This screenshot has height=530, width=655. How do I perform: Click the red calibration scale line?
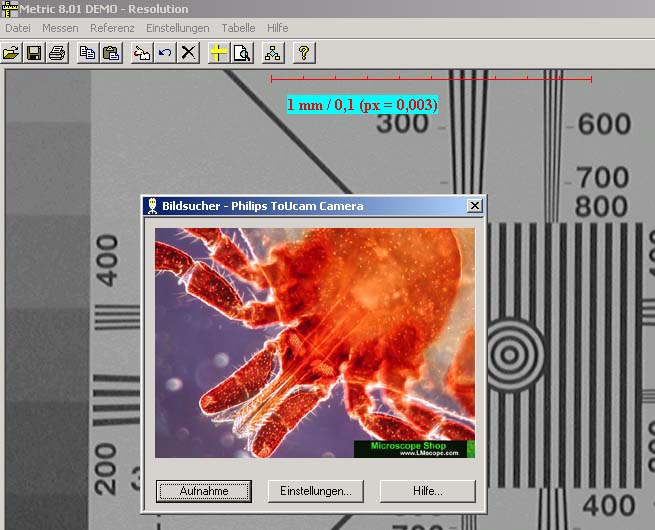(x=431, y=79)
